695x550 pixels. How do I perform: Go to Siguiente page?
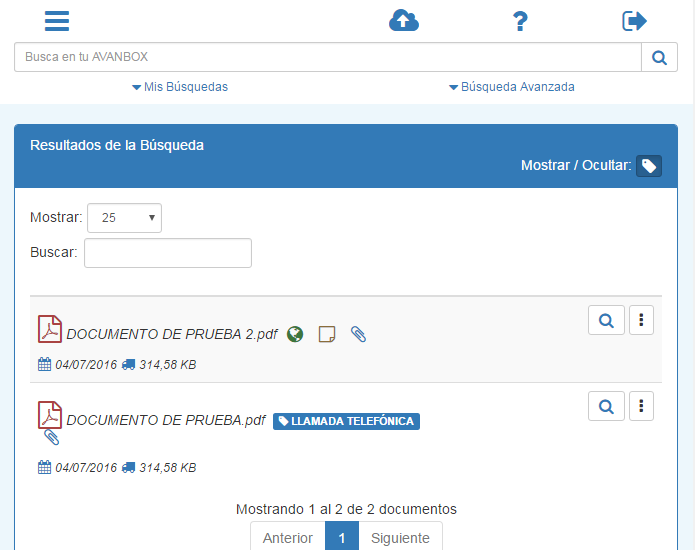click(400, 537)
